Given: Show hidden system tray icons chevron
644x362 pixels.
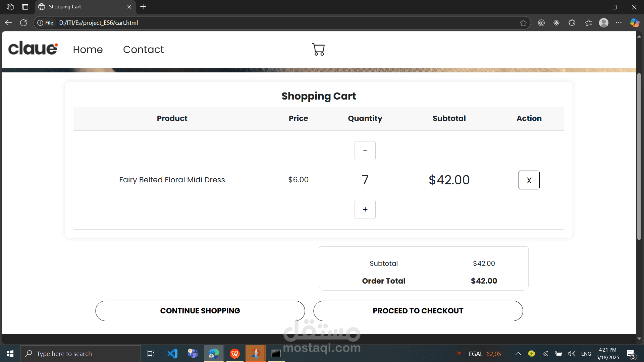Looking at the screenshot, I should 518,354.
